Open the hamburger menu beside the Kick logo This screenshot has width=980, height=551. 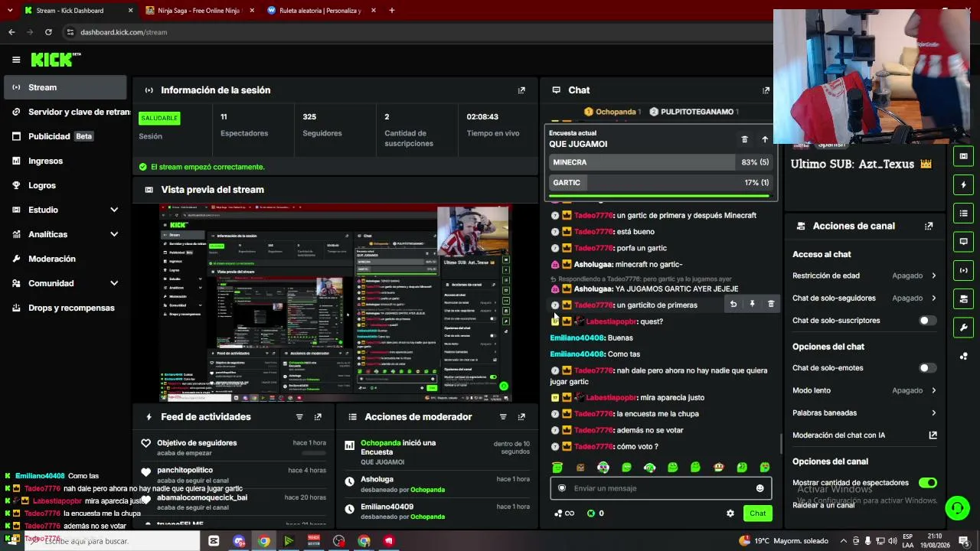tap(16, 60)
